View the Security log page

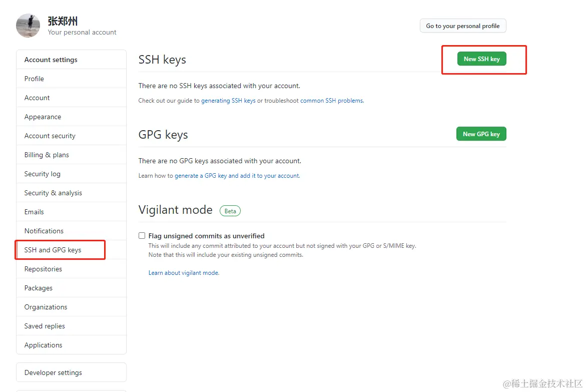[x=42, y=174]
